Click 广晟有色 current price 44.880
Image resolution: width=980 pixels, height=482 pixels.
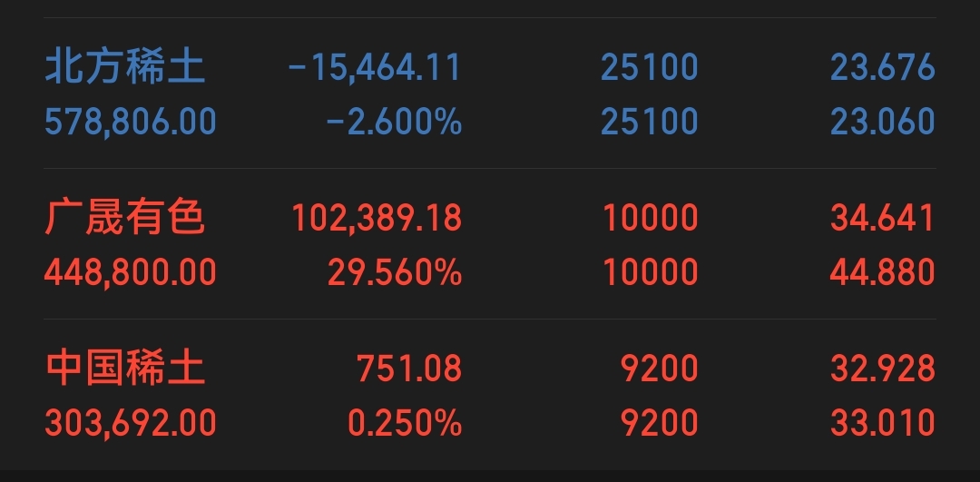pos(883,272)
